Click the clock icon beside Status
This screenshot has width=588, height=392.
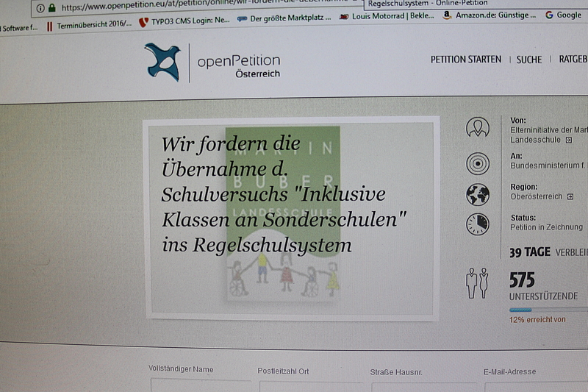[478, 224]
